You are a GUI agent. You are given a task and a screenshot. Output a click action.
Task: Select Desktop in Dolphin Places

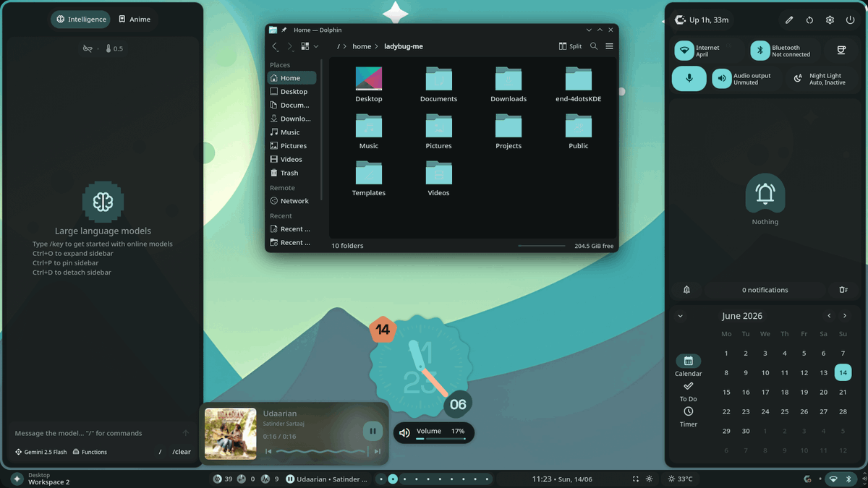[x=292, y=92]
